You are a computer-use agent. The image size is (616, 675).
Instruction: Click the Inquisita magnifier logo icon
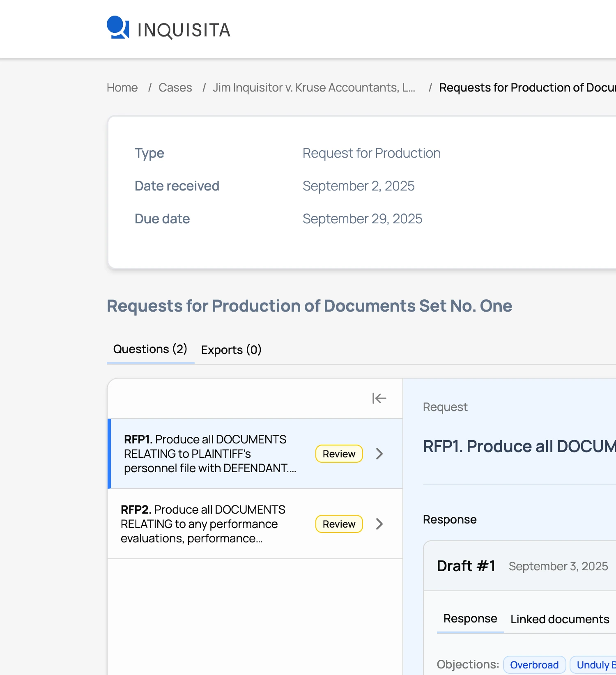click(x=118, y=28)
